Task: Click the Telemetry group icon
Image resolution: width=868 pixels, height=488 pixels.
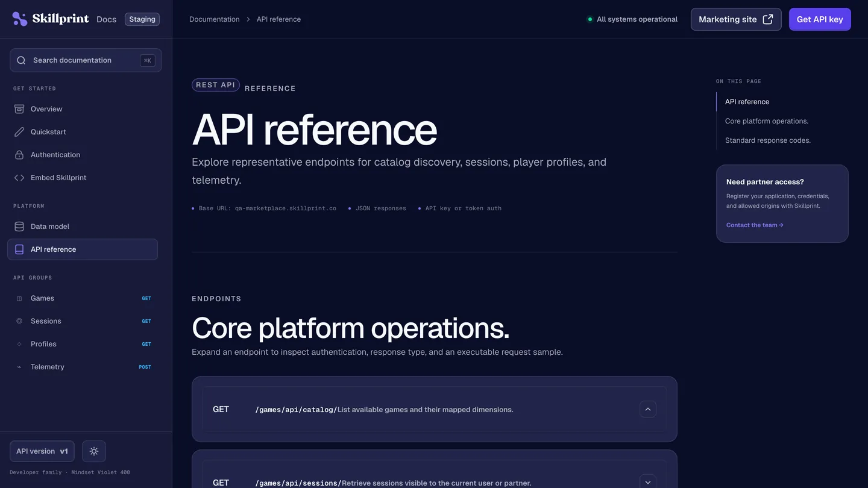Action: pyautogui.click(x=19, y=367)
